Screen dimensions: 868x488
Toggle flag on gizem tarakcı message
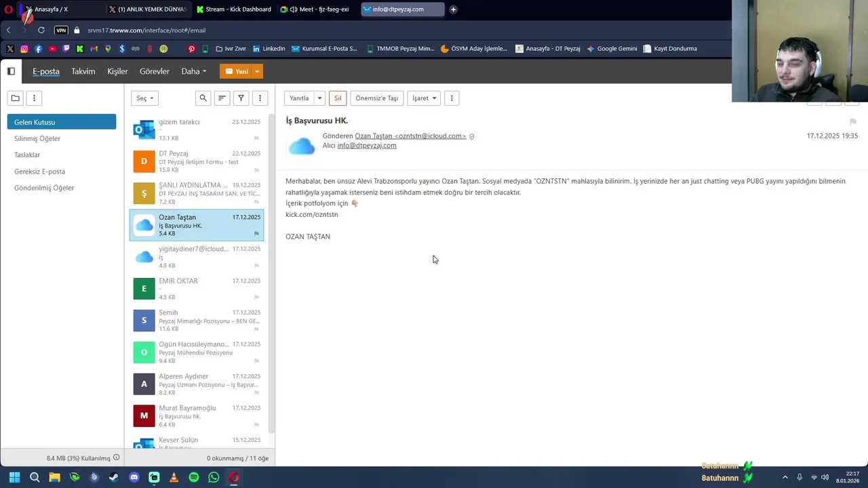click(x=256, y=138)
